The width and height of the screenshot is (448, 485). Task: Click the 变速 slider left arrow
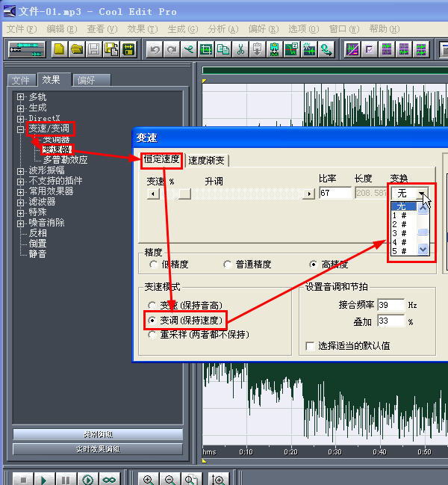click(153, 194)
